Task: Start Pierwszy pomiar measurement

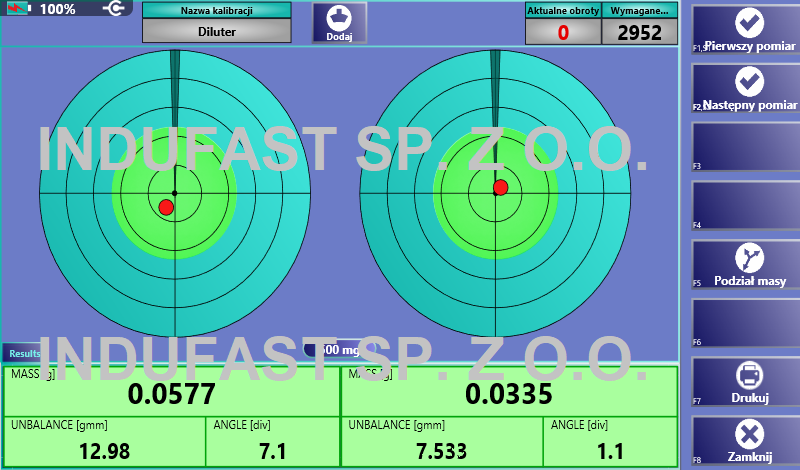Action: (x=745, y=31)
